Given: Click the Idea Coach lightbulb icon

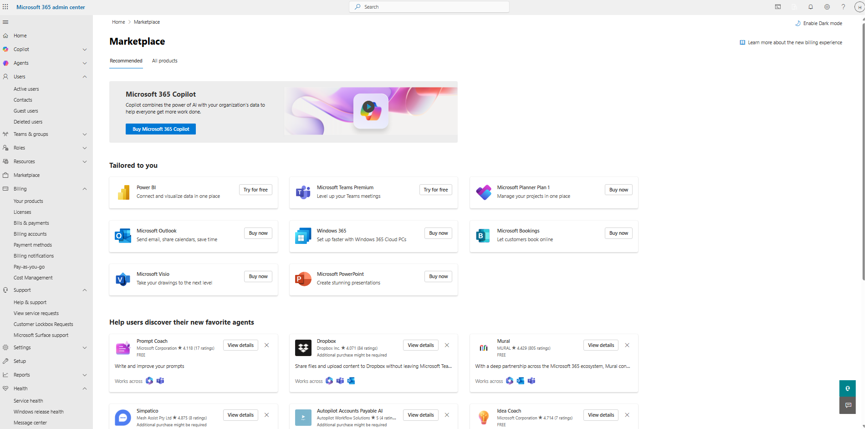Looking at the screenshot, I should pyautogui.click(x=484, y=417).
